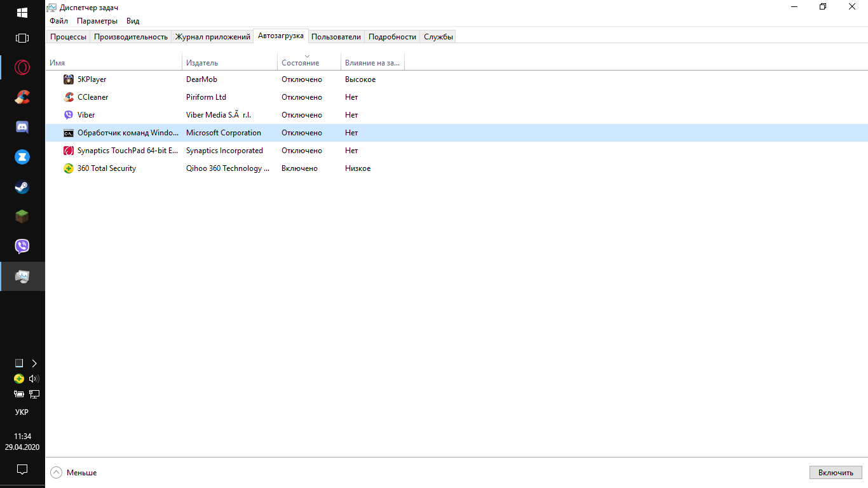This screenshot has width=868, height=488.
Task: Open the Windows Start menu
Action: coord(22,12)
